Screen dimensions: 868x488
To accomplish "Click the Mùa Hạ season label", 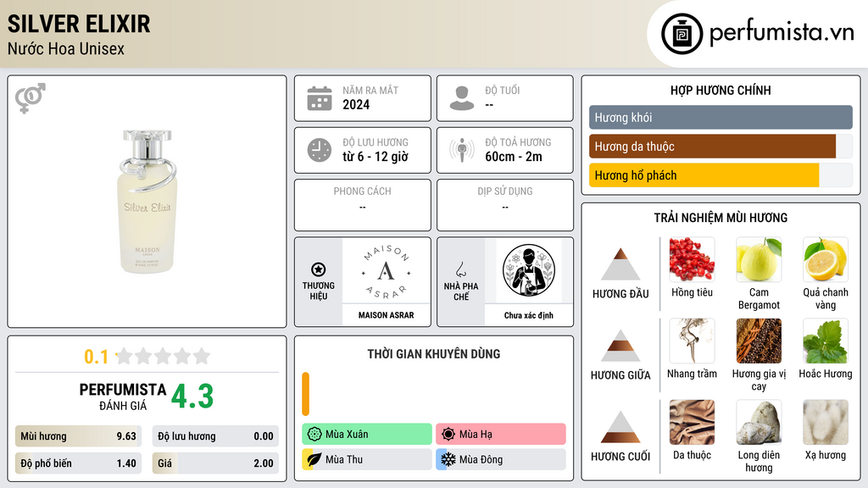I will (x=476, y=435).
